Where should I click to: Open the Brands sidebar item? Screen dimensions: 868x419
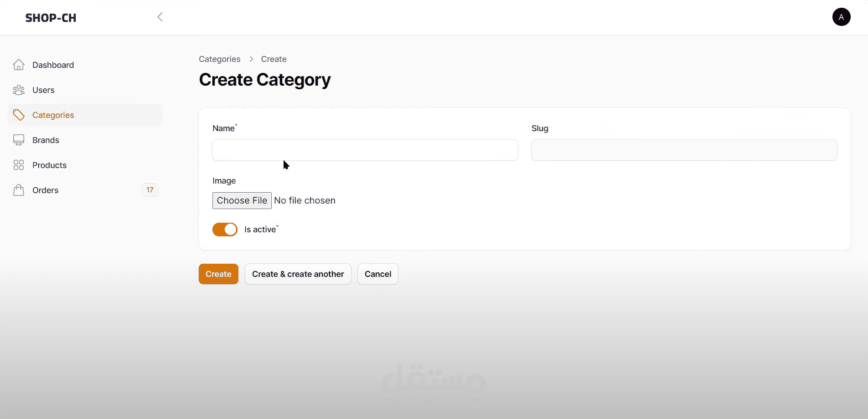click(x=46, y=140)
